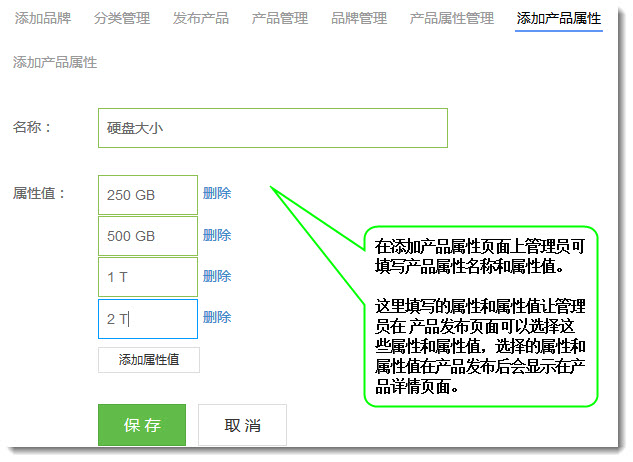The width and height of the screenshot is (633, 462).
Task: Click the green-bordered explanation callout box
Action: (x=481, y=315)
